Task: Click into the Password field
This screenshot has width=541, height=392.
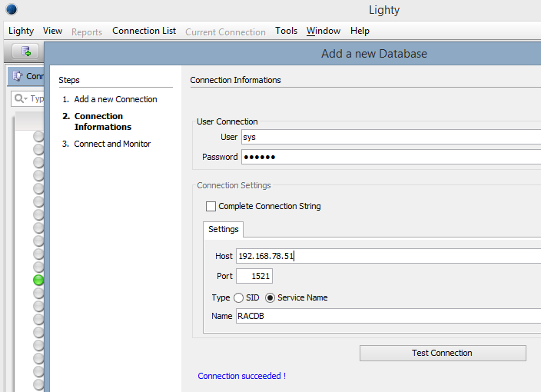Action: coord(391,157)
